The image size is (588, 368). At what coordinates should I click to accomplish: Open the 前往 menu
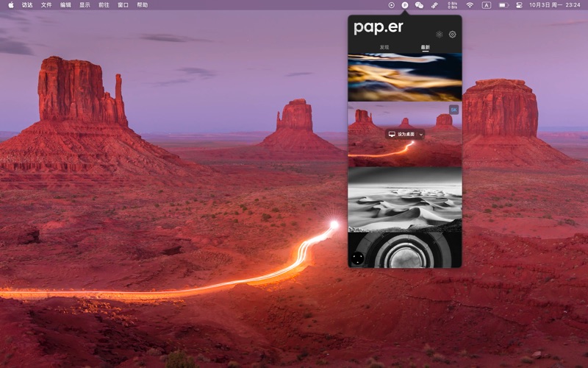click(x=104, y=5)
